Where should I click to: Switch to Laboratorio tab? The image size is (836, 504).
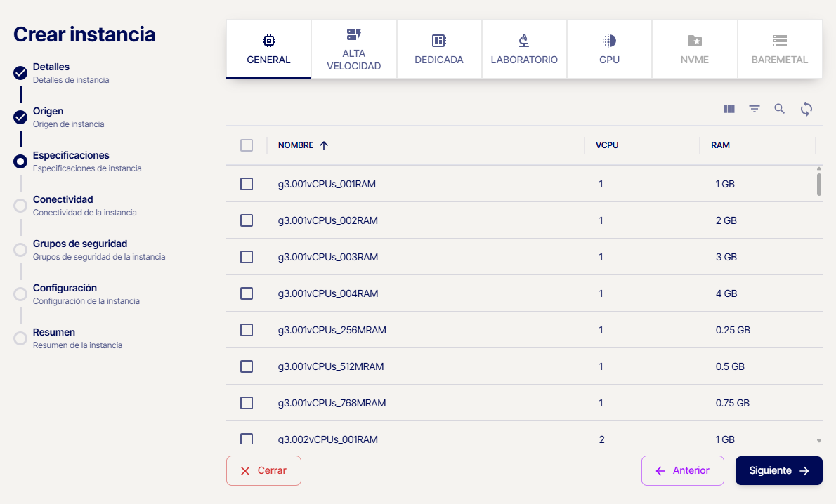[x=524, y=48]
